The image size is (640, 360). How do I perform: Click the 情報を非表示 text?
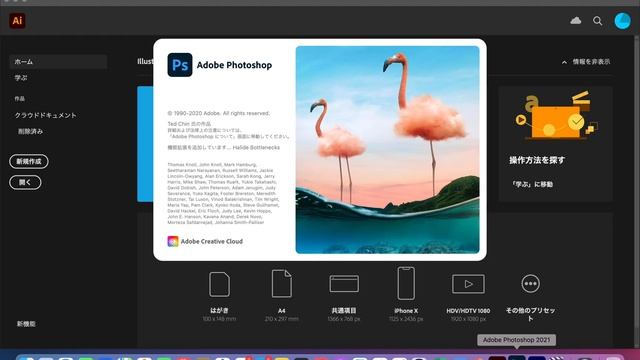coord(591,62)
